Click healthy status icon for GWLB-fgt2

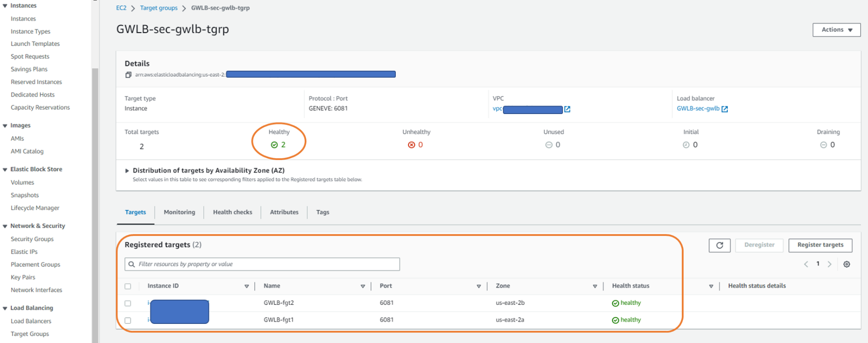tap(615, 303)
